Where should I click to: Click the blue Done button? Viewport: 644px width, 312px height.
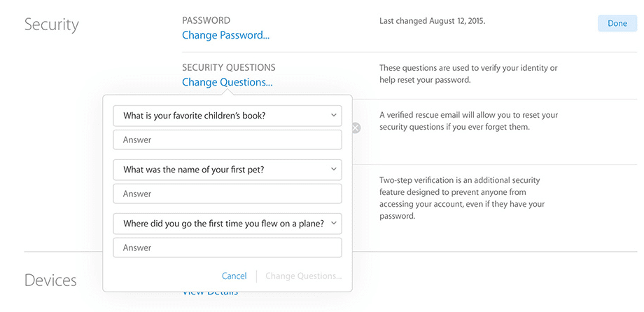click(x=617, y=23)
